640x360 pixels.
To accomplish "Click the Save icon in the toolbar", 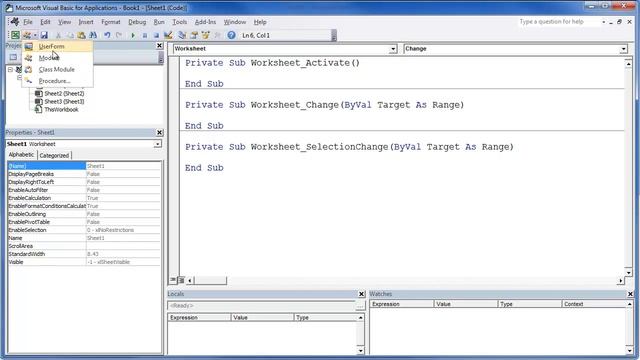I will [x=44, y=36].
